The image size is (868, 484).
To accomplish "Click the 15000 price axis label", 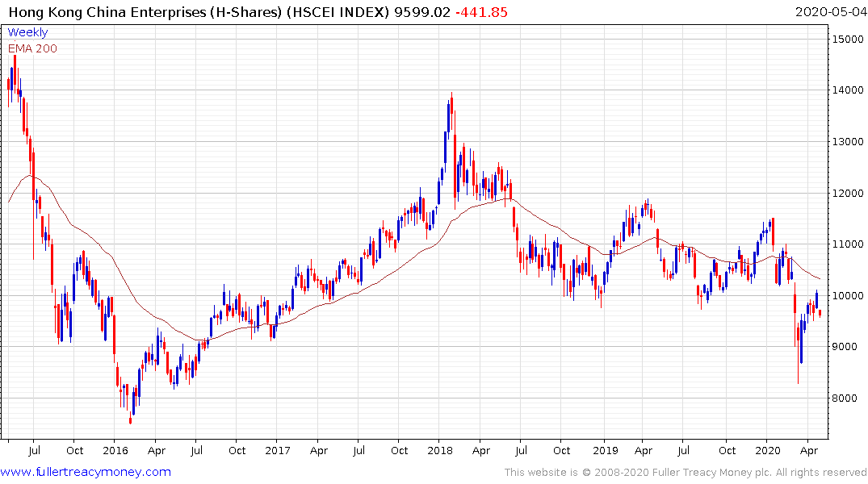I will tap(847, 40).
